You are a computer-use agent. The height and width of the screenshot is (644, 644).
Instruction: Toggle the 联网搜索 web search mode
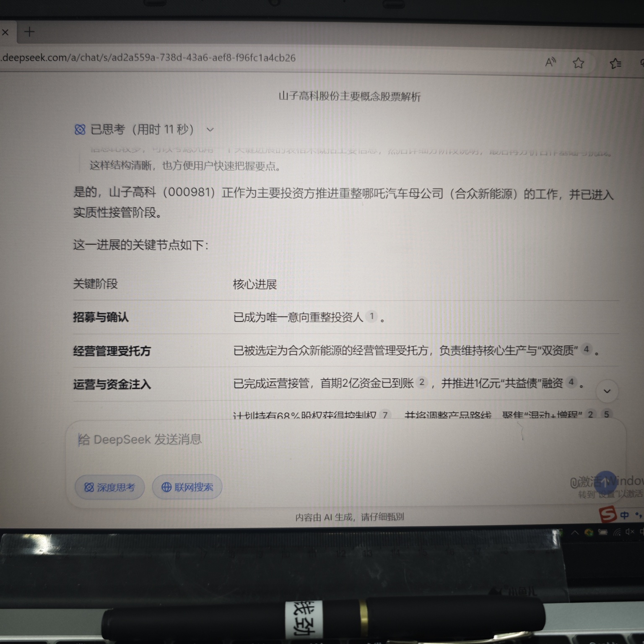[x=187, y=487]
